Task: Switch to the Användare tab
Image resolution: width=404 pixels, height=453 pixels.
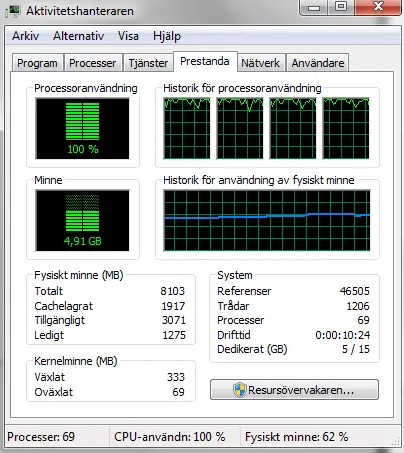Action: [x=318, y=63]
